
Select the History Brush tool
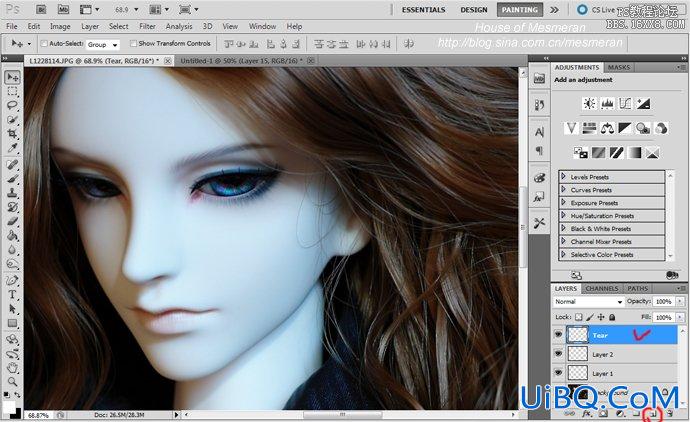click(12, 207)
